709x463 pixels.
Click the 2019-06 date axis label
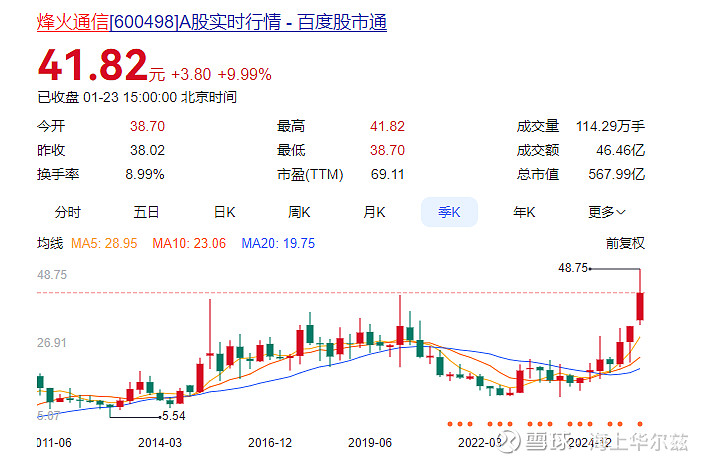370,443
